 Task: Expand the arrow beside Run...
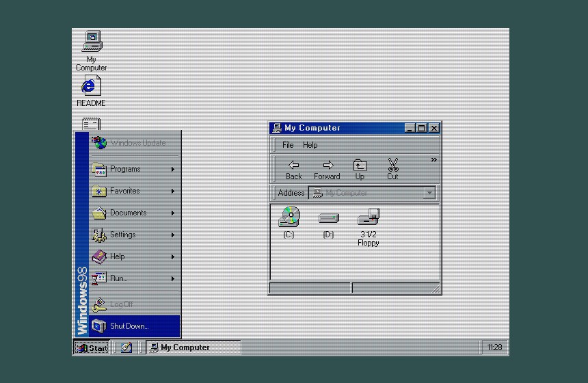click(173, 279)
